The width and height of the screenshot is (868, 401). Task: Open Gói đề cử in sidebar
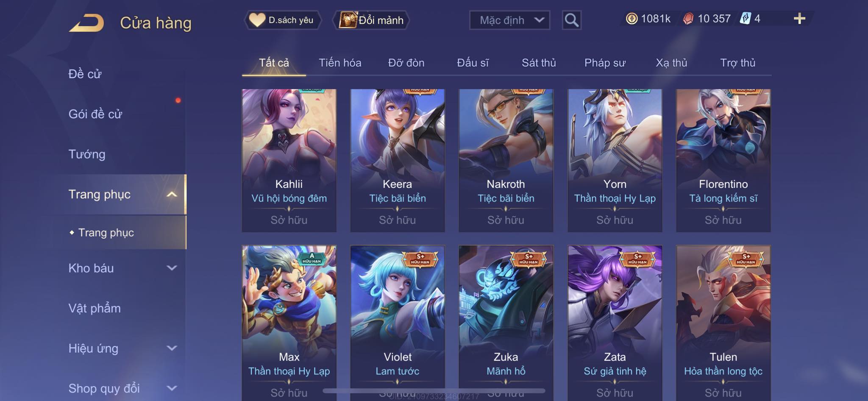tap(95, 114)
